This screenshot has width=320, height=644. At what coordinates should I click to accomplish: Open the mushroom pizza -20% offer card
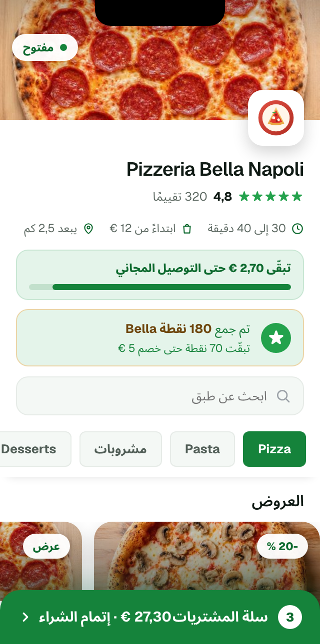tap(207, 556)
